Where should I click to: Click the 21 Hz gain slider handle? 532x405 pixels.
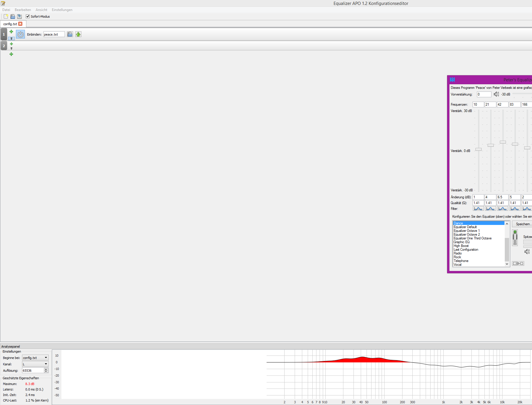click(x=491, y=145)
